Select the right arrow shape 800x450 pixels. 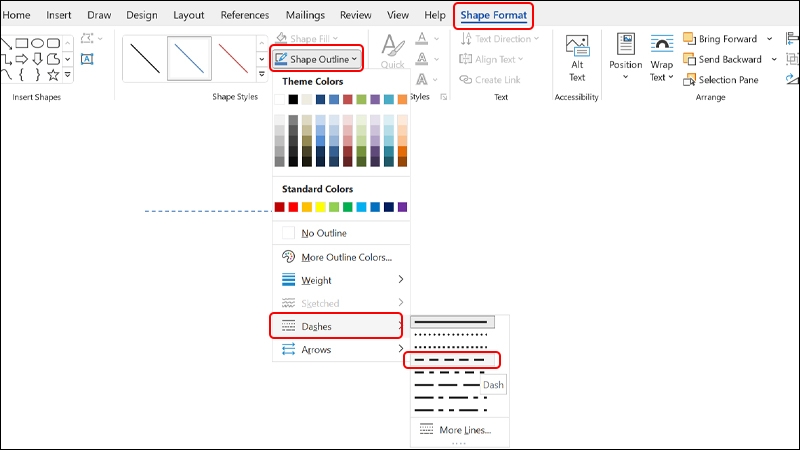[21, 59]
